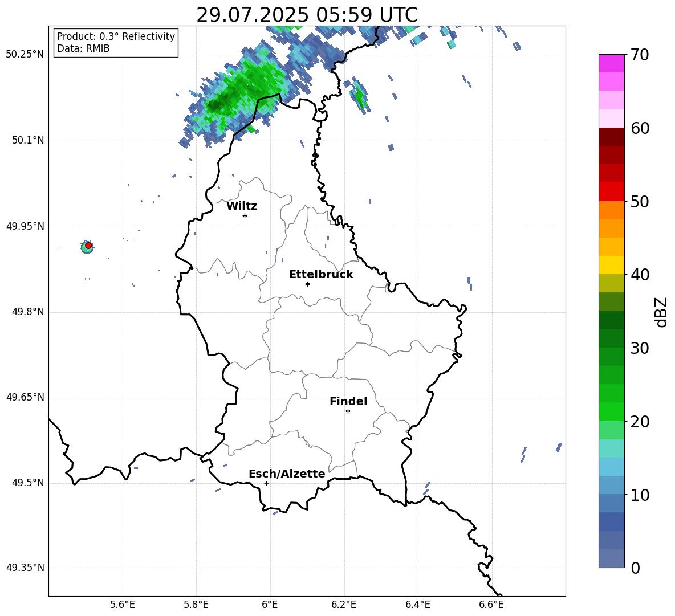Click the cross marker below Findel
This screenshot has width=675, height=616.
pos(348,411)
